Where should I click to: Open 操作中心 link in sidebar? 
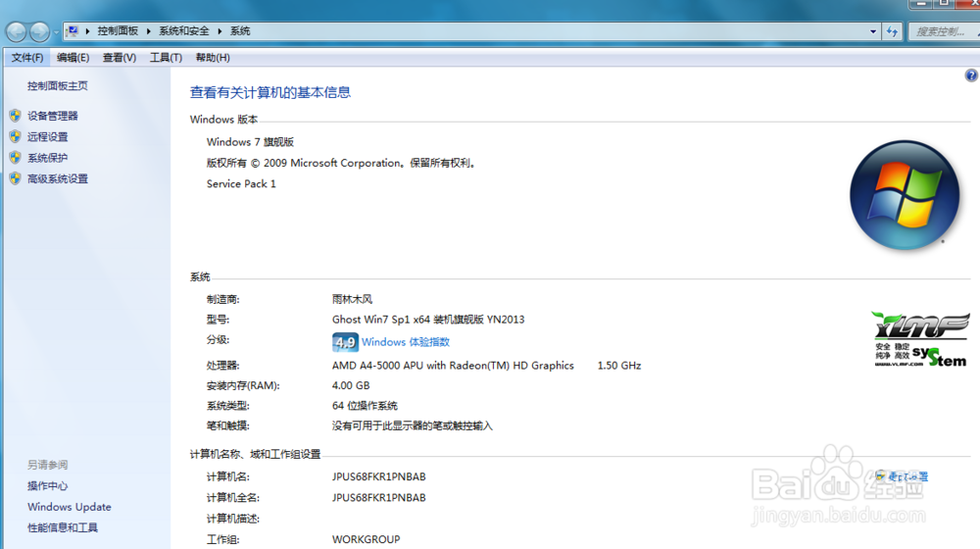pyautogui.click(x=47, y=486)
